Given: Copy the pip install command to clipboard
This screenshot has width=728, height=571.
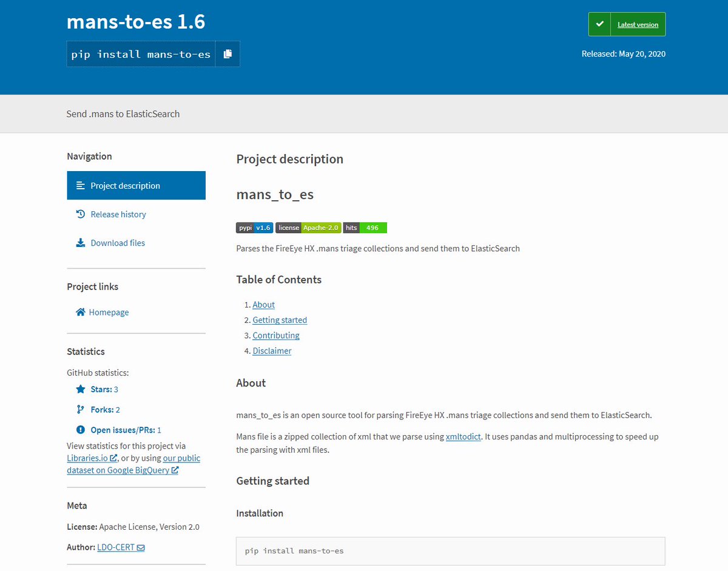Looking at the screenshot, I should point(227,54).
